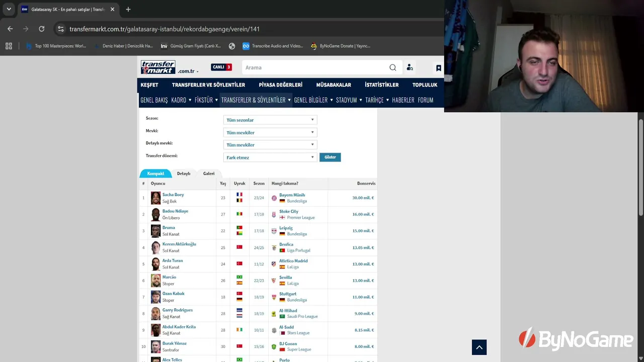
Task: Click the Göster button
Action: click(x=330, y=157)
